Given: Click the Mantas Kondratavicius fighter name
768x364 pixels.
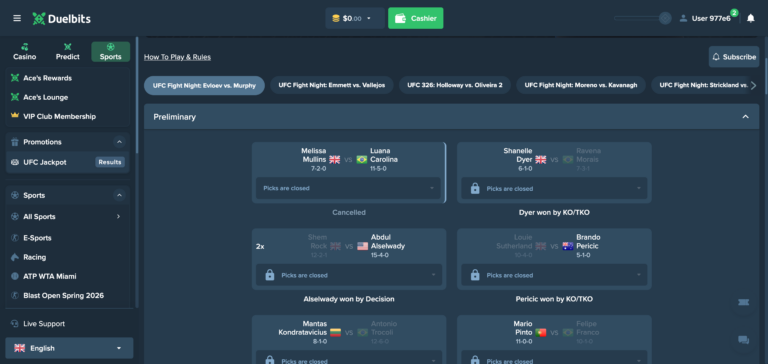Looking at the screenshot, I should click(x=303, y=328).
